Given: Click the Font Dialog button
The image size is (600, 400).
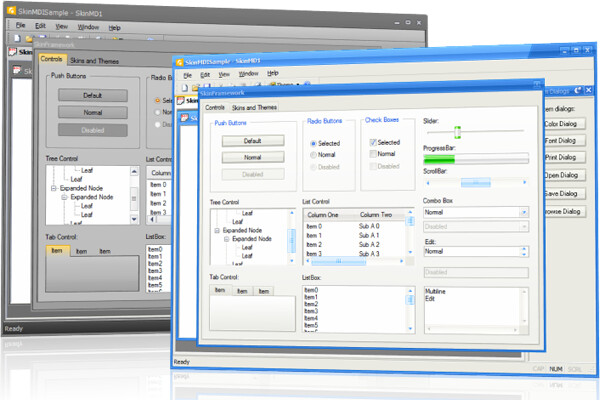Looking at the screenshot, I should pos(560,140).
